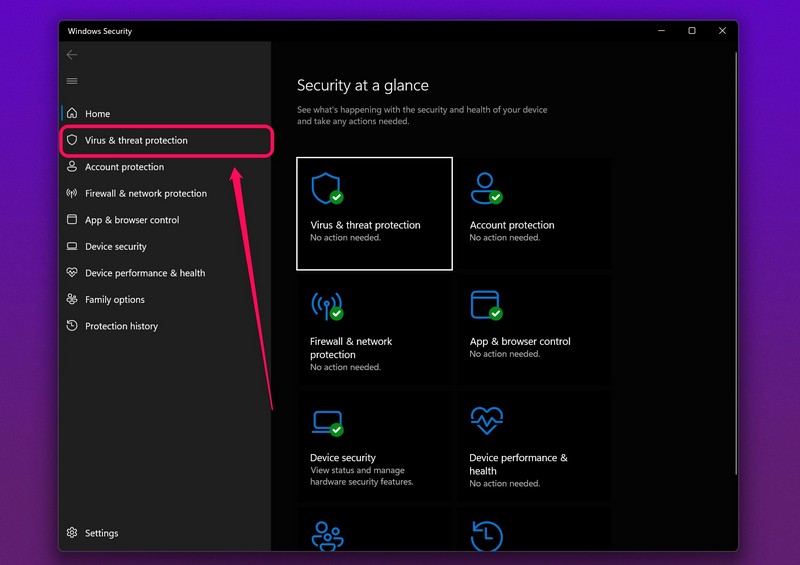Click the back arrow icon
The image size is (800, 565).
click(x=71, y=55)
